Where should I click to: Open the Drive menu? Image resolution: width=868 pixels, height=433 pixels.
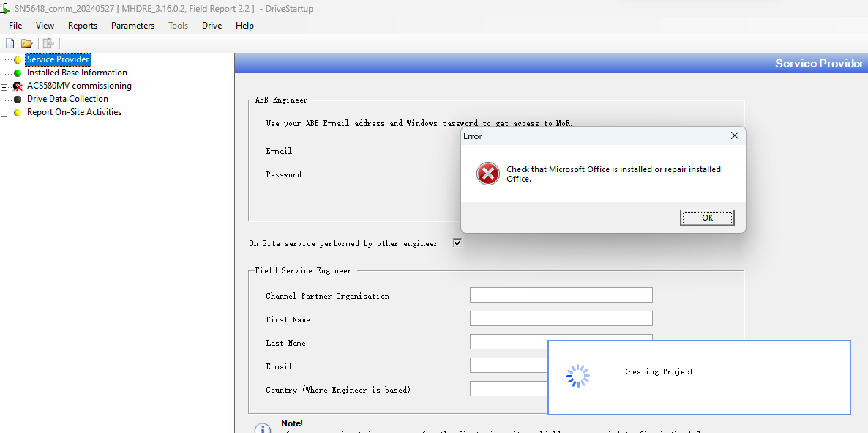pos(212,25)
